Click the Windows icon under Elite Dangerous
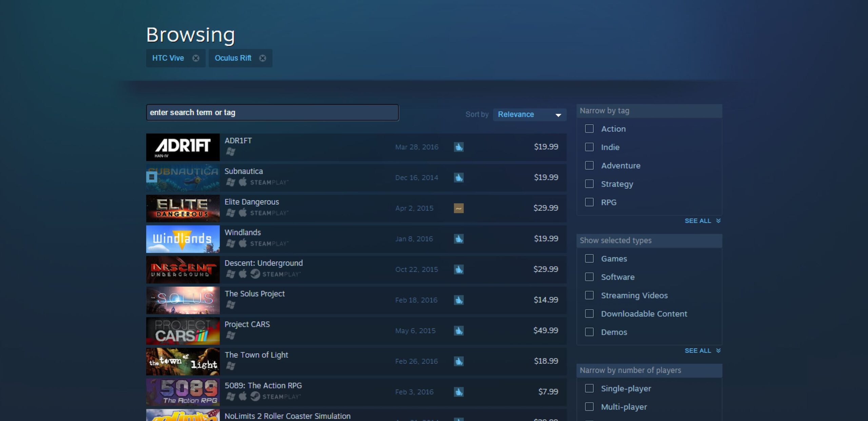This screenshot has height=421, width=868. [x=231, y=213]
